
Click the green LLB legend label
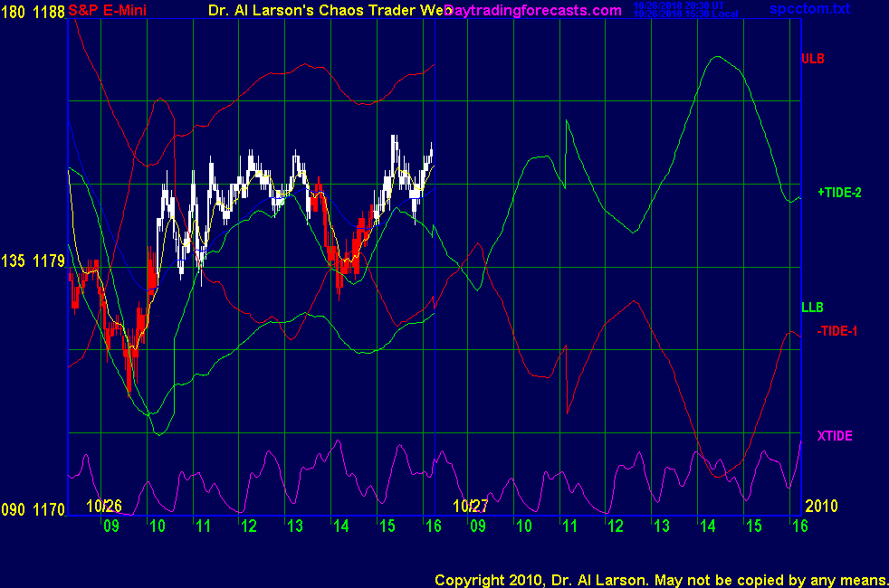[x=812, y=308]
